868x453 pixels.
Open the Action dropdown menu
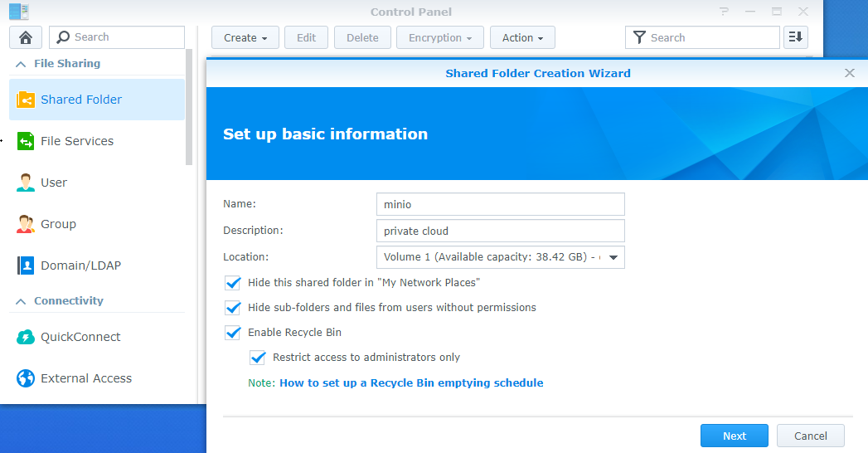click(x=522, y=37)
